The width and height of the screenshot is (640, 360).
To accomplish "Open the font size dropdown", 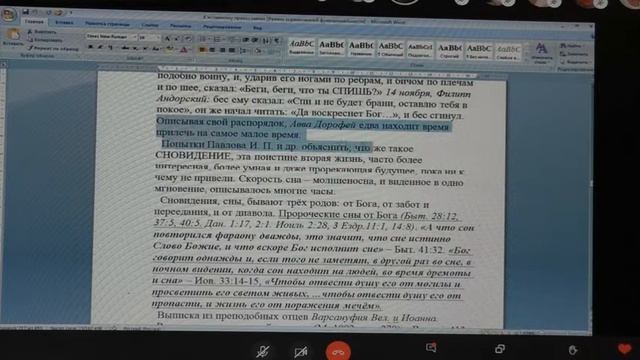I will (149, 38).
